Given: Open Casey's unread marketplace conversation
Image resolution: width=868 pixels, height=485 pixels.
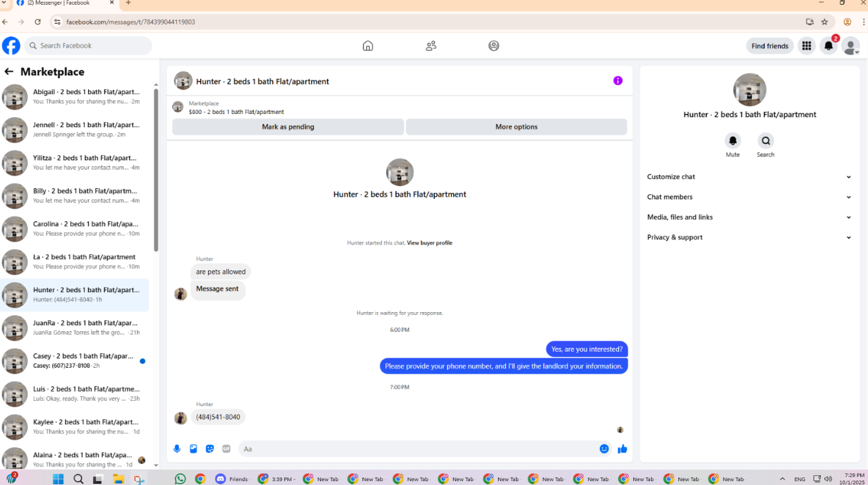Looking at the screenshot, I should click(x=75, y=361).
